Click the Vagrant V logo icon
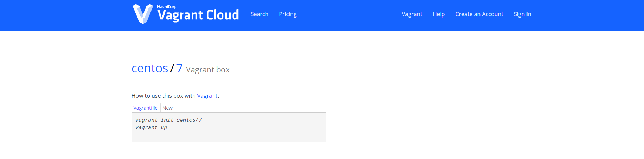 point(143,14)
